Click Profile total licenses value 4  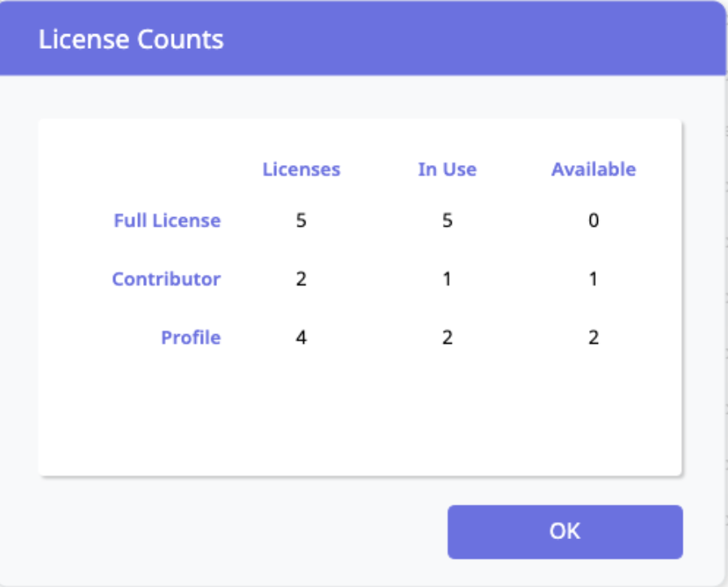point(301,337)
